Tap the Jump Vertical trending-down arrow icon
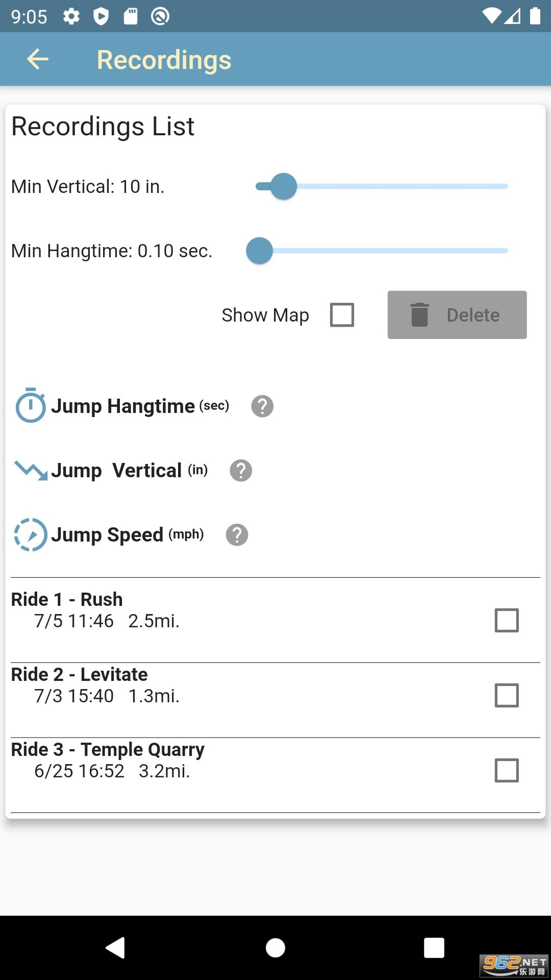Image resolution: width=551 pixels, height=980 pixels. pos(31,470)
